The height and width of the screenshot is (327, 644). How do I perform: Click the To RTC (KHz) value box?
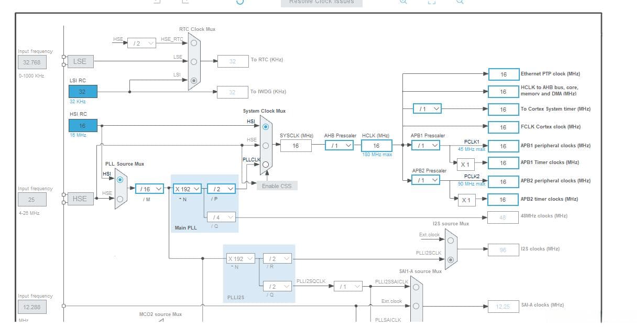tap(233, 61)
